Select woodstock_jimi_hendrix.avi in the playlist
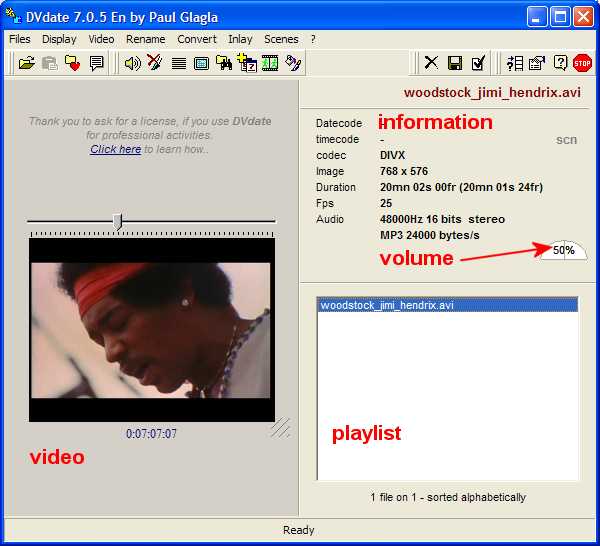 tap(447, 305)
